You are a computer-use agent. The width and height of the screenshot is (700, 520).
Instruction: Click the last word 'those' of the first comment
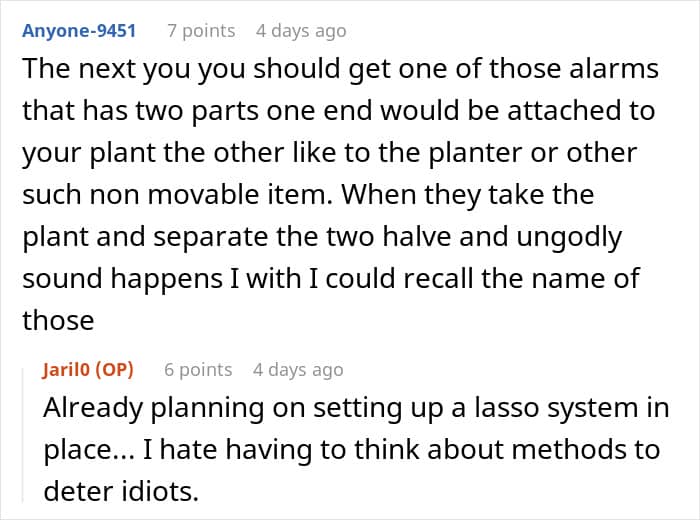click(x=58, y=320)
